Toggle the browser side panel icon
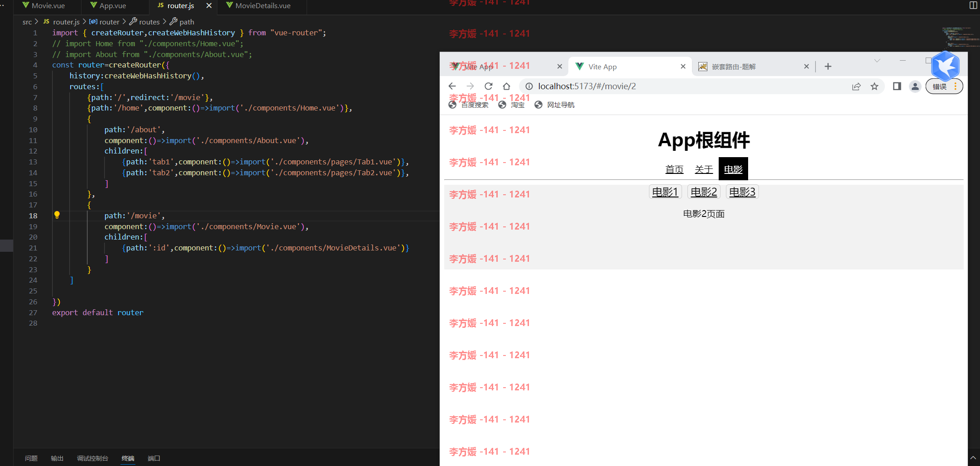 (897, 86)
